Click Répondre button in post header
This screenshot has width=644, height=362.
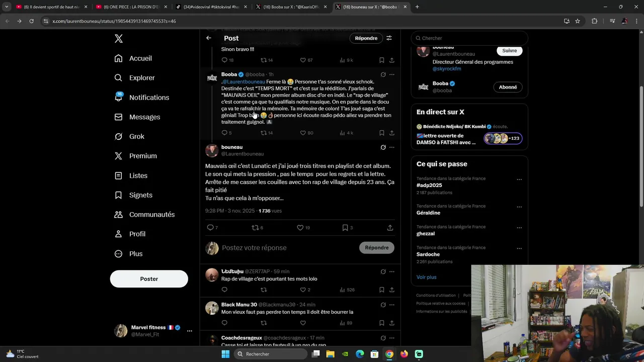tap(366, 38)
